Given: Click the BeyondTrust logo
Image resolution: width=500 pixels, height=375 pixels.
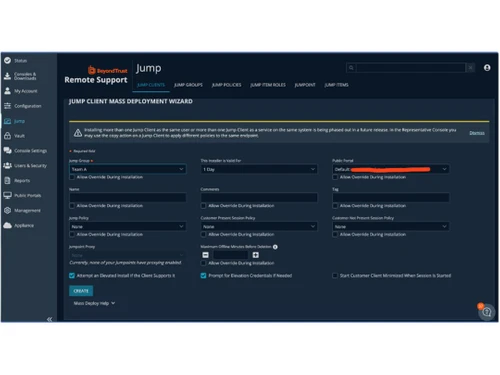Looking at the screenshot, I should point(108,71).
